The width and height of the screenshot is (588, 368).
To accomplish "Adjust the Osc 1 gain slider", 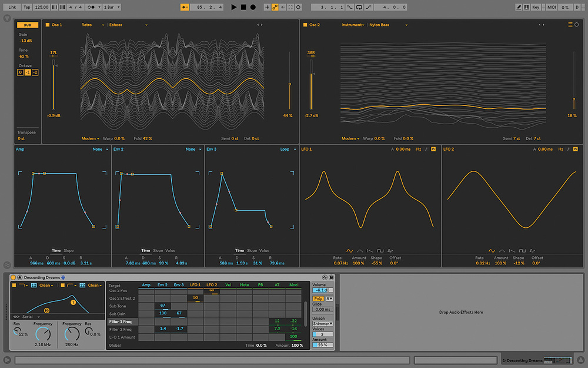I will pyautogui.click(x=54, y=84).
